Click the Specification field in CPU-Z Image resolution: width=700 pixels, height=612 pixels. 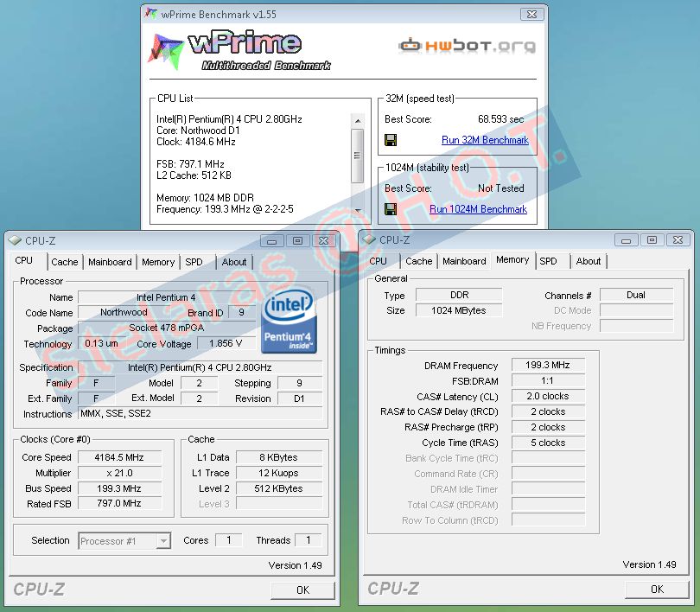pyautogui.click(x=200, y=367)
